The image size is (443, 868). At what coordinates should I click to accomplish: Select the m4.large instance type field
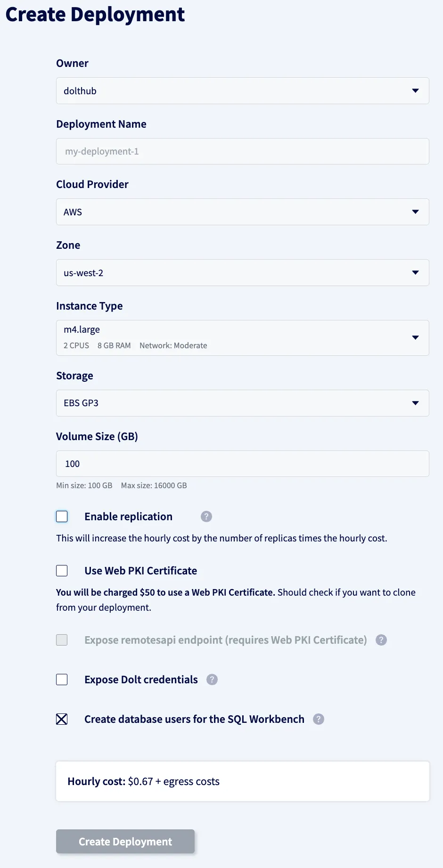click(242, 337)
